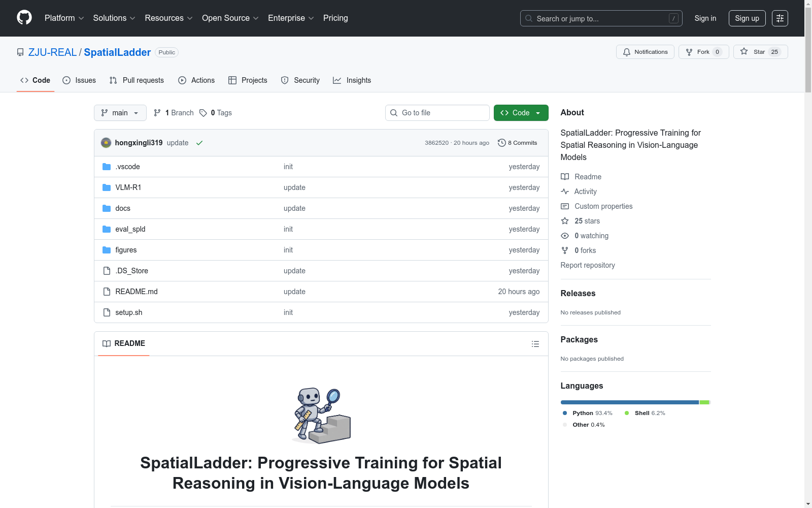
Task: Click the star icon in Star button
Action: [x=744, y=51]
